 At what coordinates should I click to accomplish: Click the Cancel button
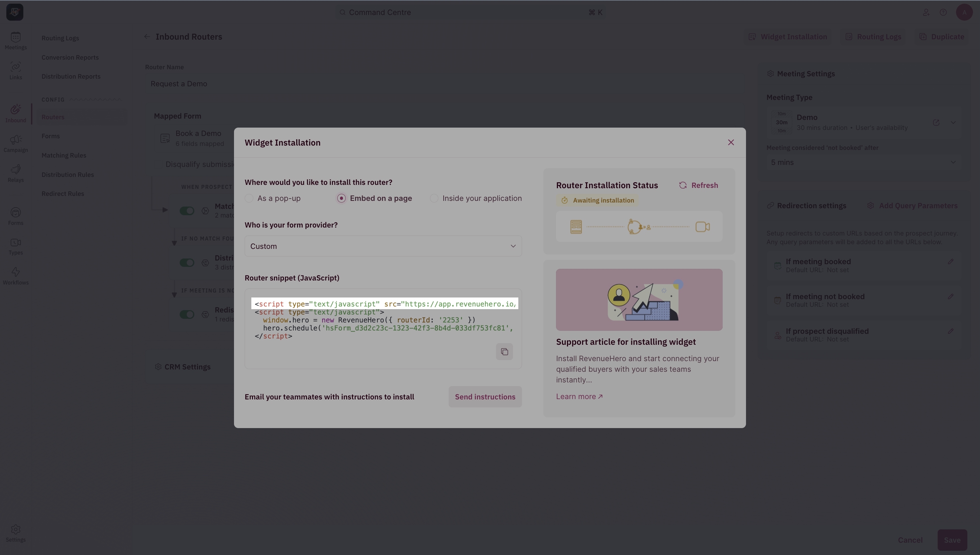[910, 540]
